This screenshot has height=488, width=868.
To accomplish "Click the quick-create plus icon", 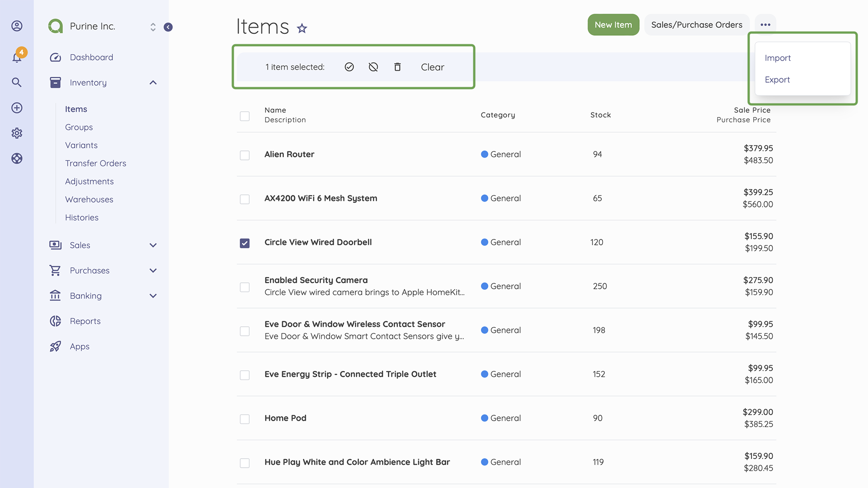I will click(x=17, y=108).
